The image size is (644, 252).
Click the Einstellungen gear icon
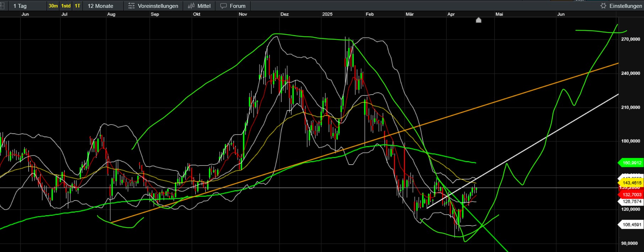tap(603, 6)
